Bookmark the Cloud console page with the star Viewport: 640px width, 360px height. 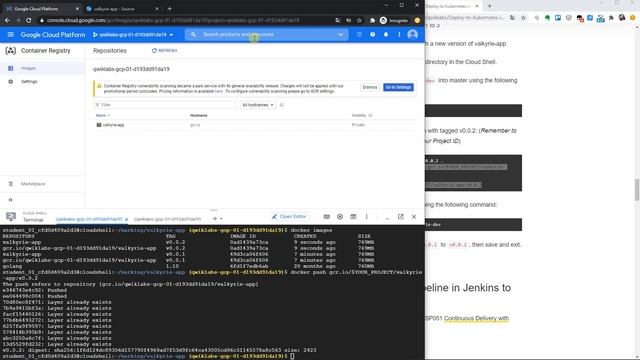(359, 20)
